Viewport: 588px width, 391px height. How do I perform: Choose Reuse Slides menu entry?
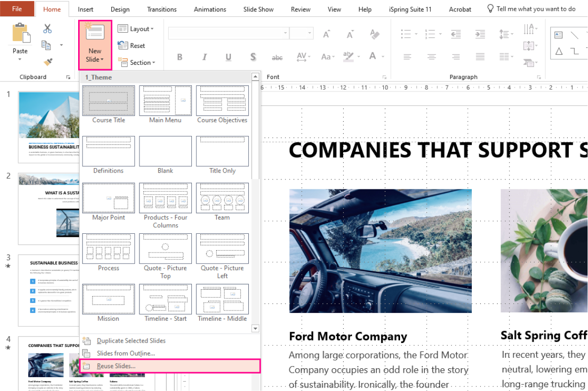pyautogui.click(x=170, y=366)
